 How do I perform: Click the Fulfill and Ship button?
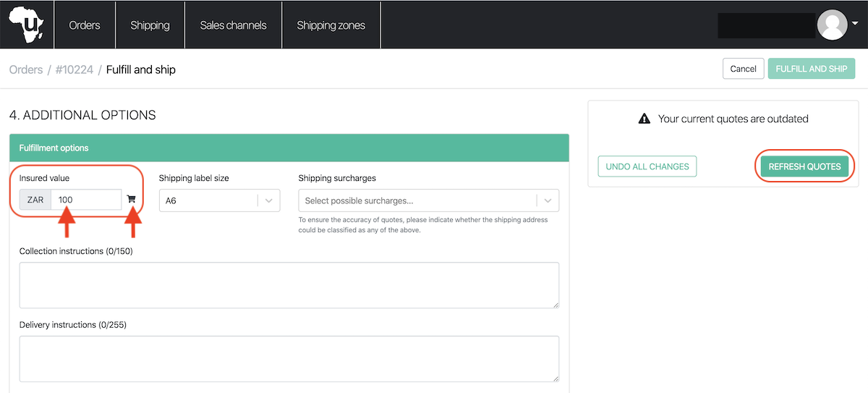(812, 69)
